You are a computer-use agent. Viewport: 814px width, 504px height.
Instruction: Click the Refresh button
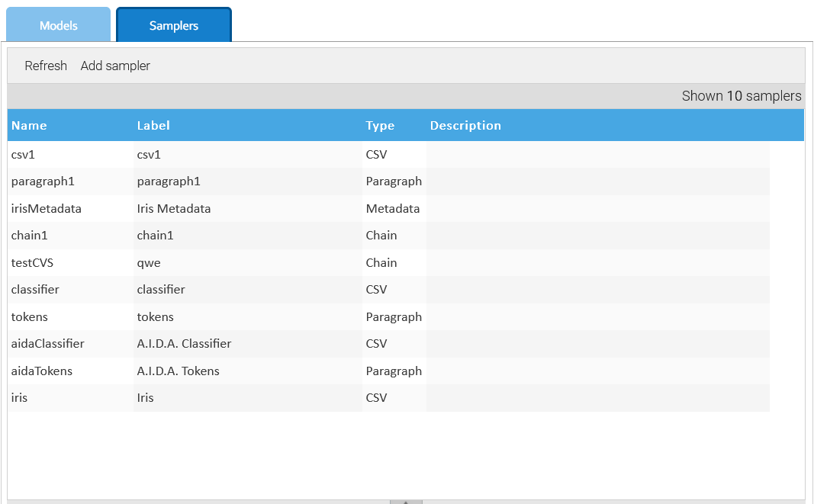[46, 66]
